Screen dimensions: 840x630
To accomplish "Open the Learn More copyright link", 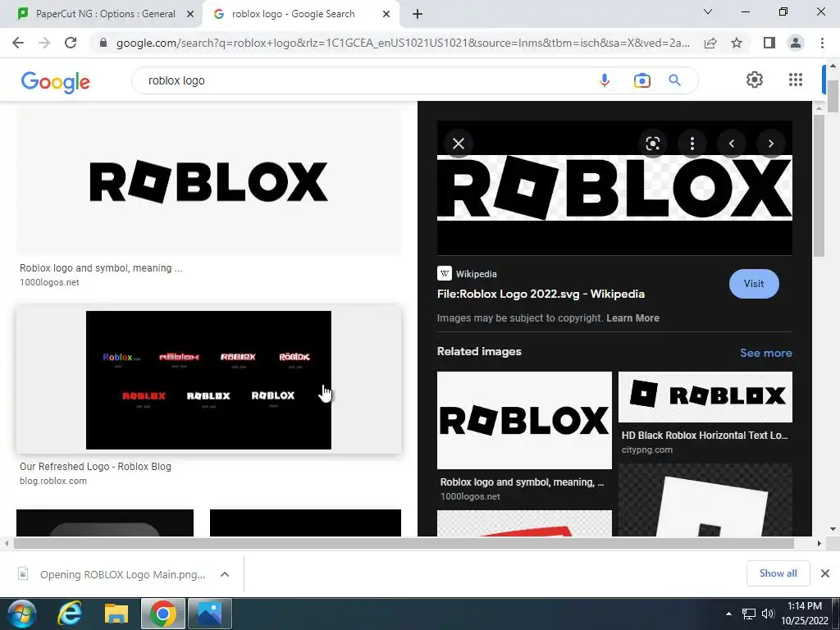I will (632, 318).
